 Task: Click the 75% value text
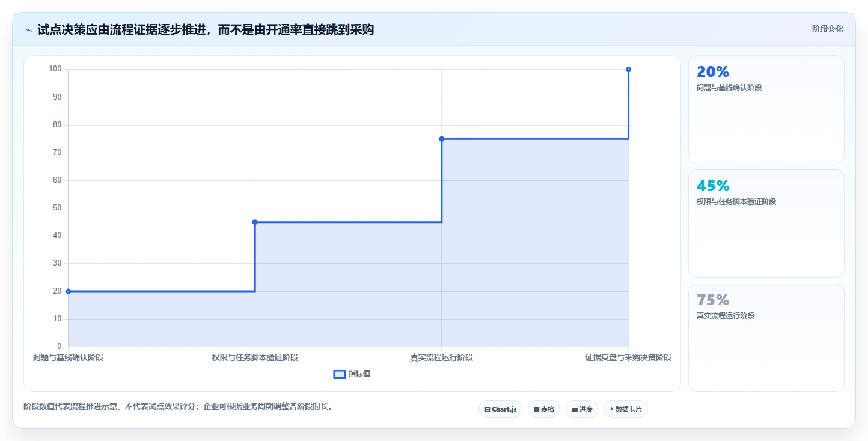(713, 300)
